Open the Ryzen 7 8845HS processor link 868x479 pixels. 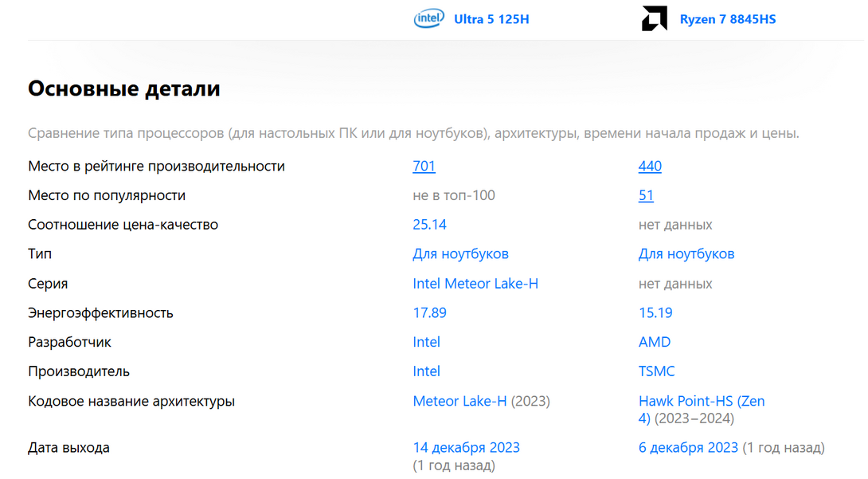pos(727,19)
